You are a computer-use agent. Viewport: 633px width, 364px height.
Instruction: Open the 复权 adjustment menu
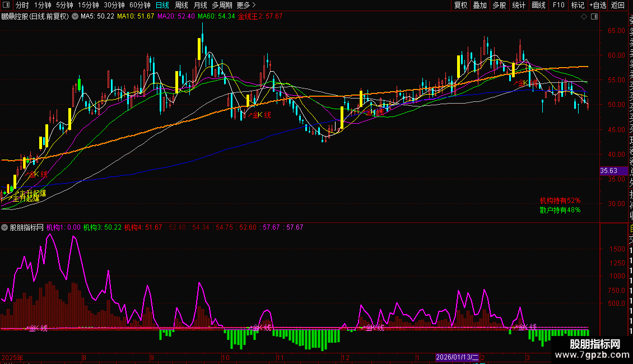[x=460, y=5]
